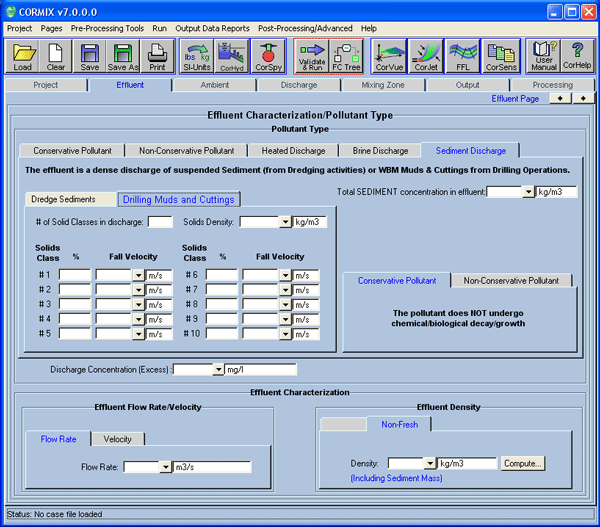The width and height of the screenshot is (600, 527).
Task: Open Fall Velocity dropdown for class #6
Action: pyautogui.click(x=285, y=275)
